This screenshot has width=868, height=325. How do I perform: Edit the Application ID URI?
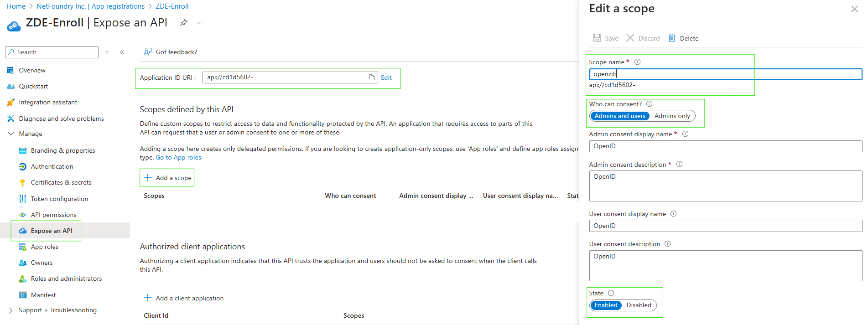click(386, 77)
